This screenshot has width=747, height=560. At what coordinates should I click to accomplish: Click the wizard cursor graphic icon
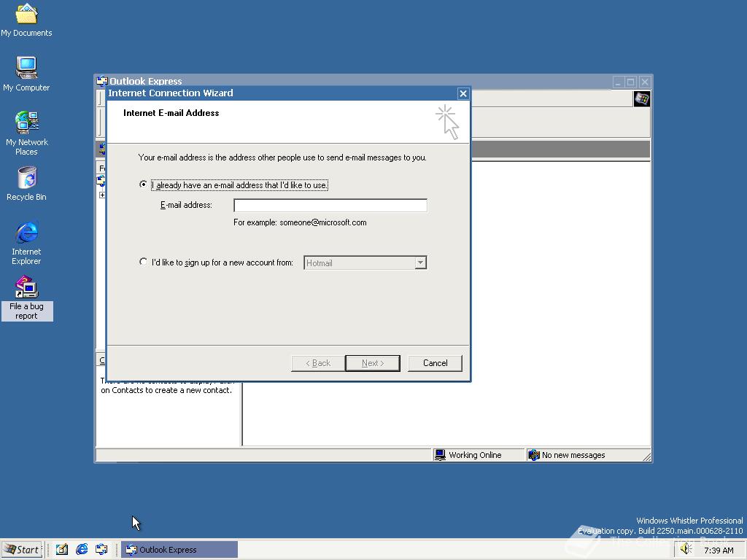pos(448,122)
